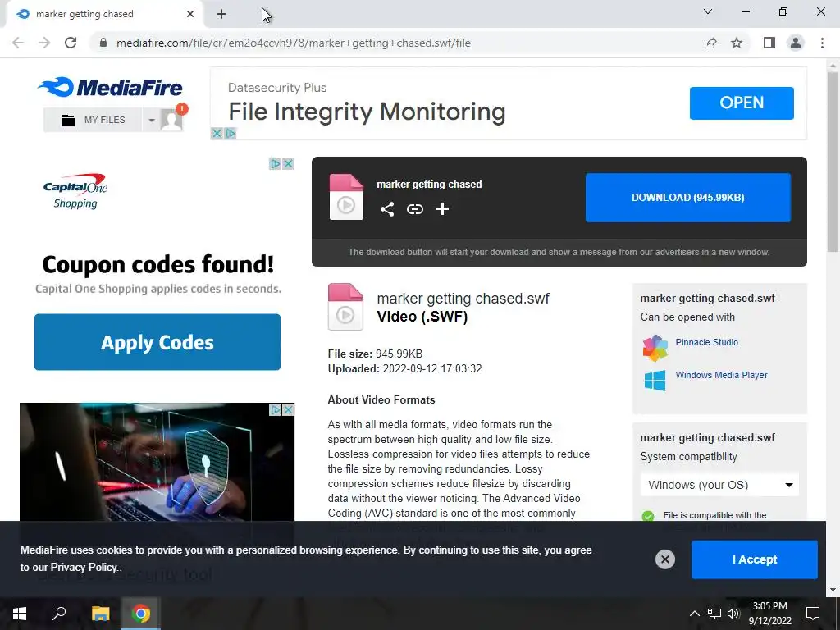Screen dimensions: 840x630
Task: Click the green compatibility checkmark icon
Action: pyautogui.click(x=648, y=516)
